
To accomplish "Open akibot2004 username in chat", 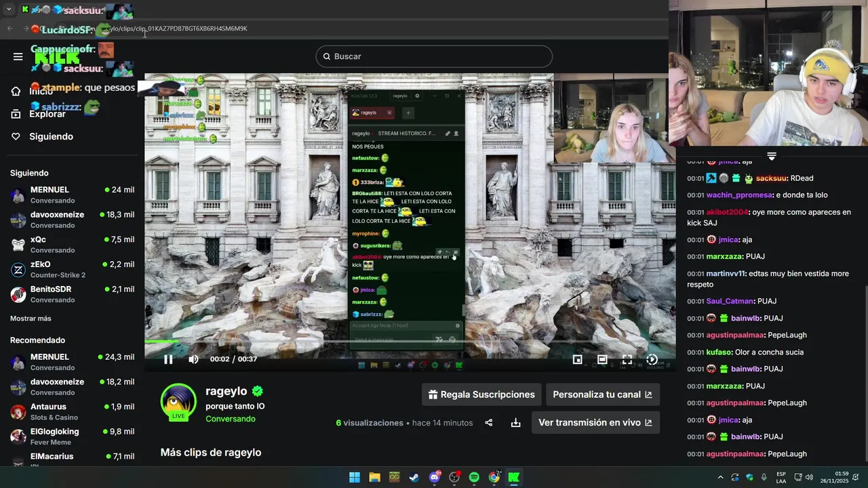I will [x=728, y=212].
